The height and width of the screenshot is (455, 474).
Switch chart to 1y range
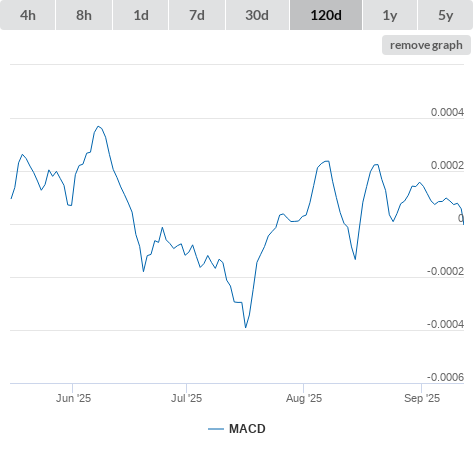pyautogui.click(x=390, y=15)
